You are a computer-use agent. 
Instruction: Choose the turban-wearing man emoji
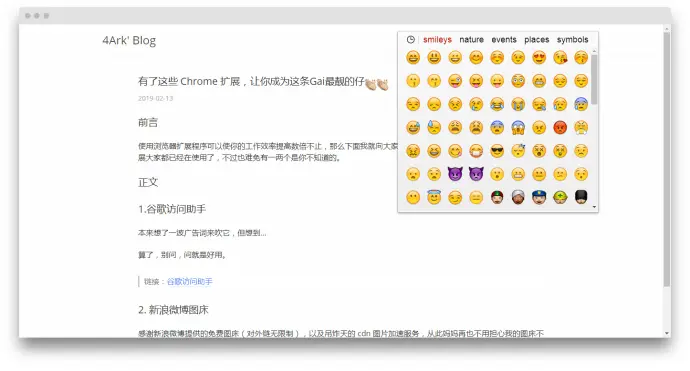tap(518, 197)
